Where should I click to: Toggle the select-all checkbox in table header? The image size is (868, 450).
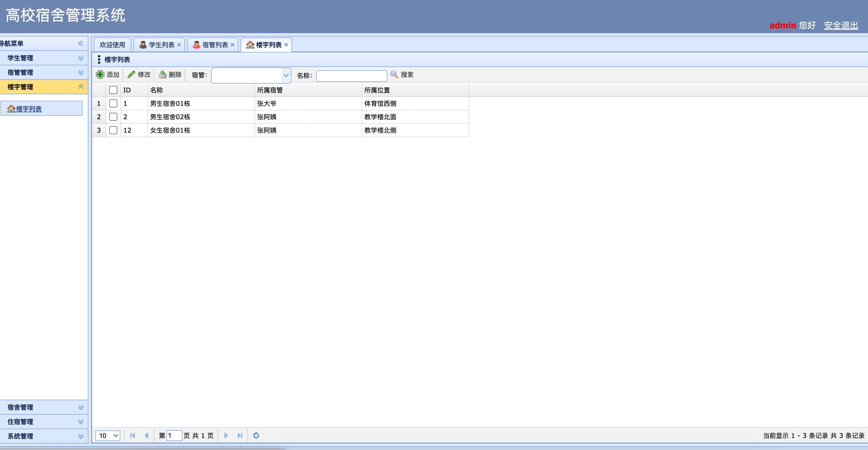113,90
